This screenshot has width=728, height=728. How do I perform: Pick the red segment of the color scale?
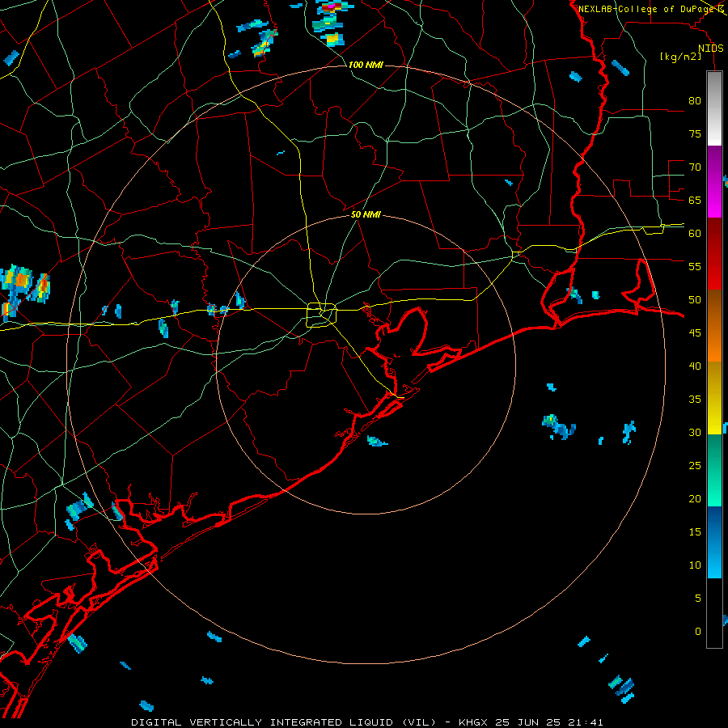[714, 253]
